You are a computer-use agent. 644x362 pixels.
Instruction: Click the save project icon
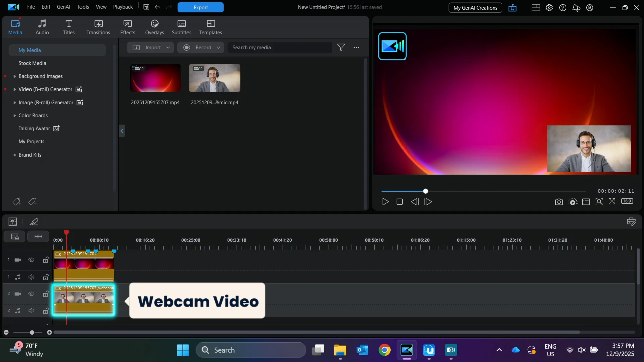[146, 7]
